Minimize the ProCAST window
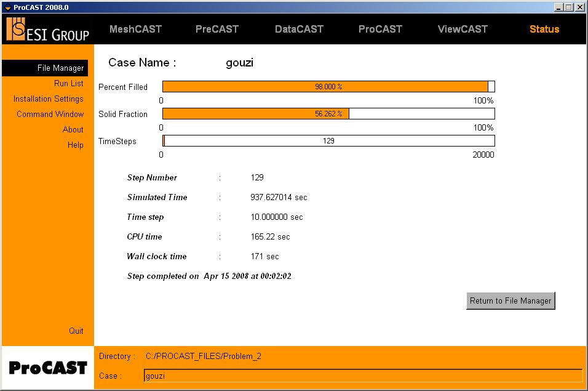The width and height of the screenshot is (588, 391). click(558, 7)
